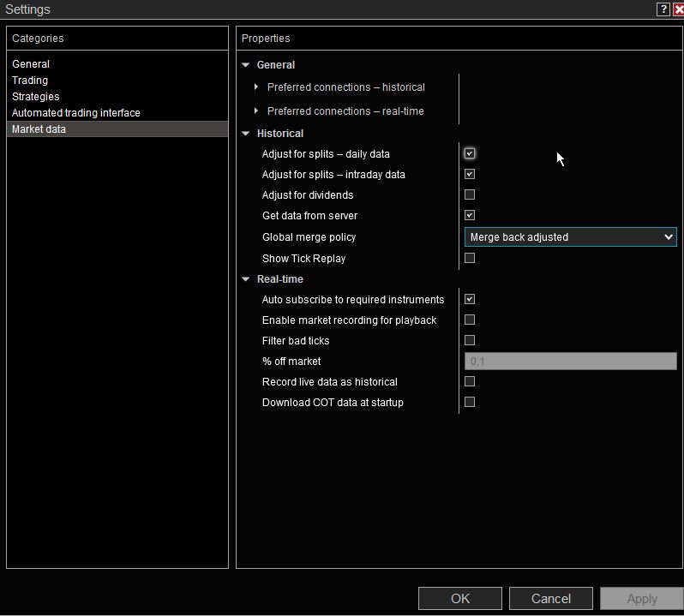Close the Settings dialog window

[x=678, y=9]
